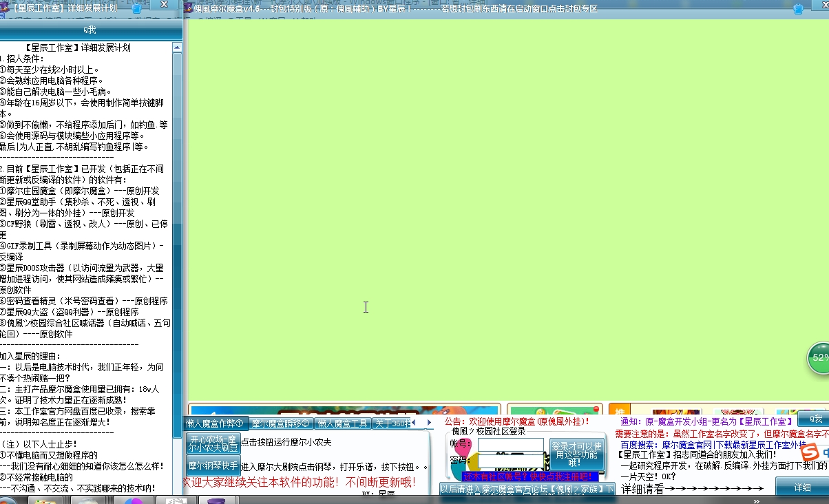Click the green 52% floating ball

(819, 358)
